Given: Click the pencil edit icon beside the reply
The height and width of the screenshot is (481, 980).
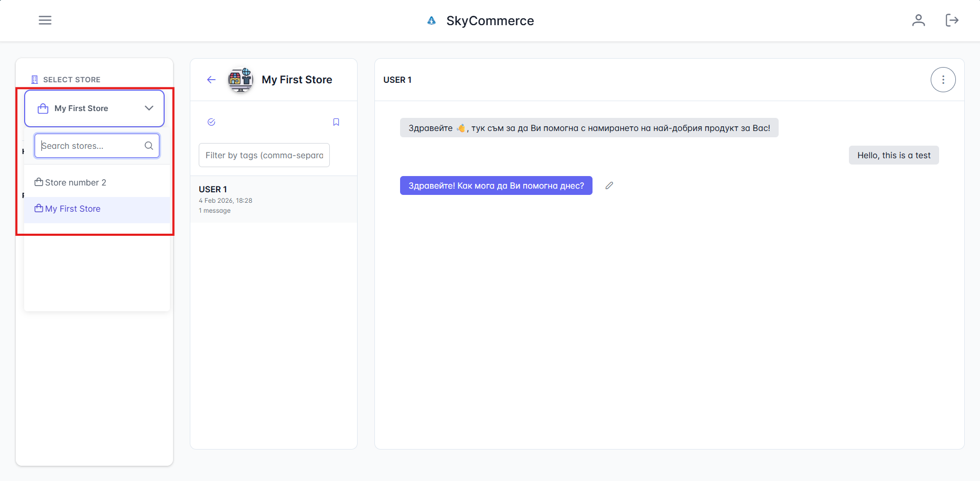Looking at the screenshot, I should click(x=609, y=185).
